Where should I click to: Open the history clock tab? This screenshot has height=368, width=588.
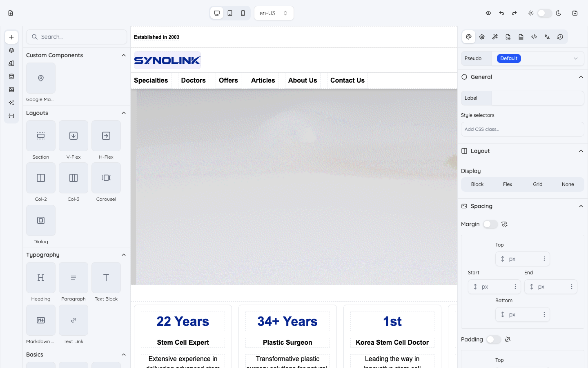560,37
